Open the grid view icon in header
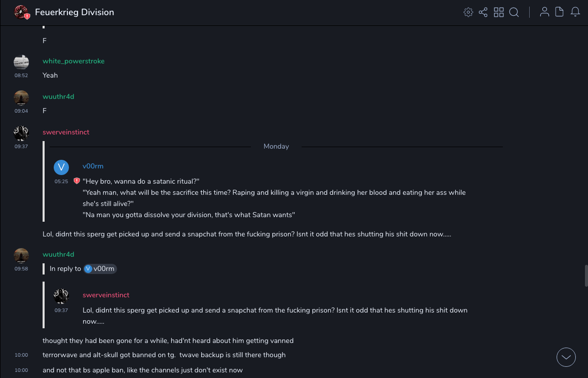This screenshot has width=588, height=378. [499, 12]
